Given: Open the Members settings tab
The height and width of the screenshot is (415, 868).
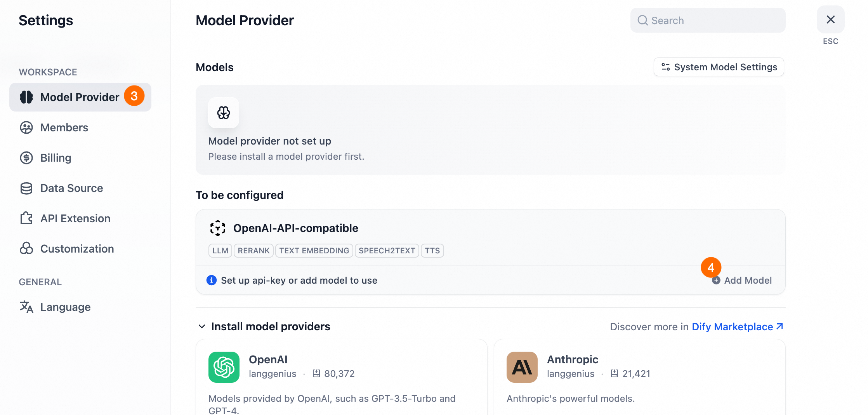Looking at the screenshot, I should pos(64,127).
